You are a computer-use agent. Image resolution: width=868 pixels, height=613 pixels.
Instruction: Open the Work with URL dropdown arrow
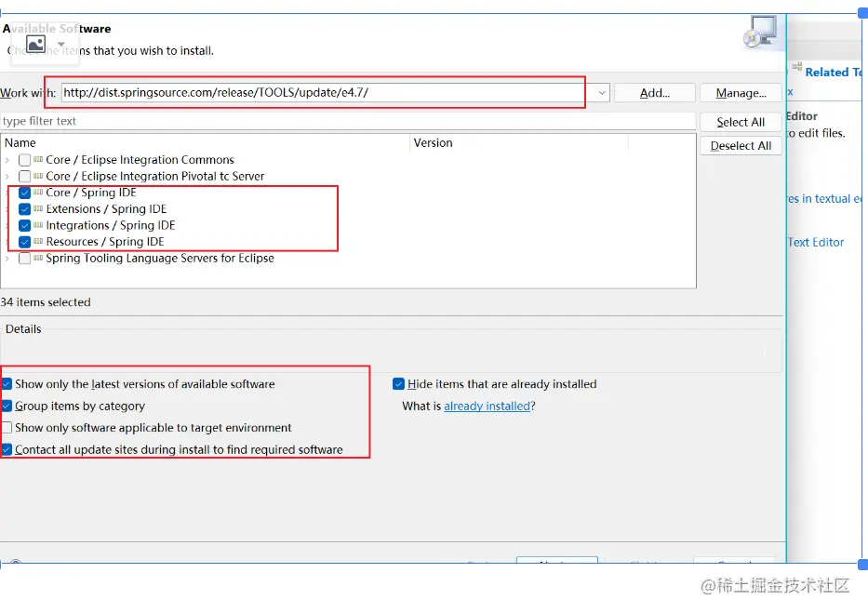click(602, 93)
